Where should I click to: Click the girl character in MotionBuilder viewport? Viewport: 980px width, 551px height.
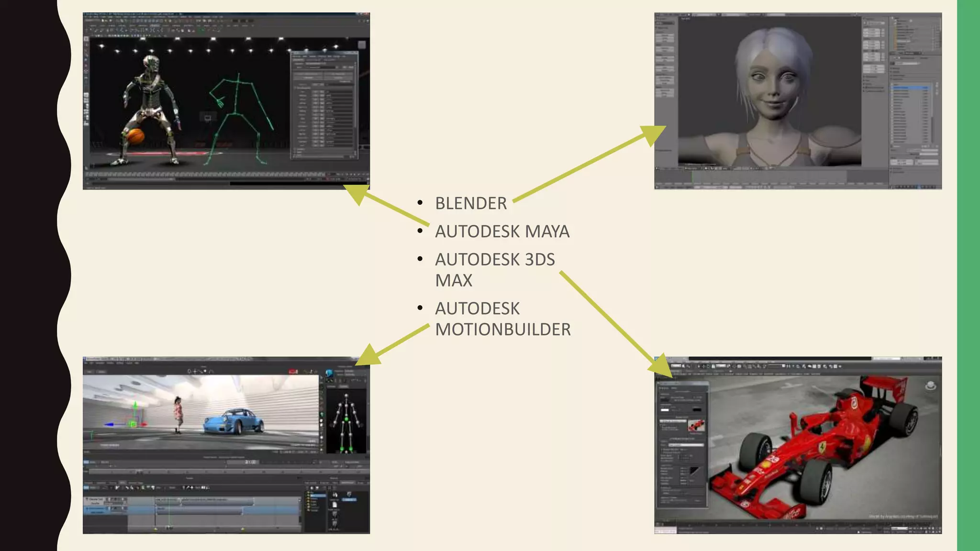pos(178,415)
